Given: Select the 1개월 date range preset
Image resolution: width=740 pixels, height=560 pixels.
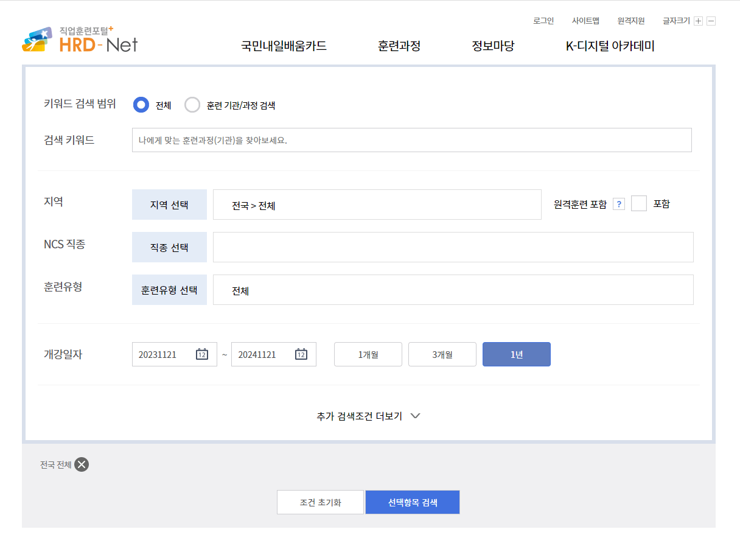Looking at the screenshot, I should pos(368,354).
